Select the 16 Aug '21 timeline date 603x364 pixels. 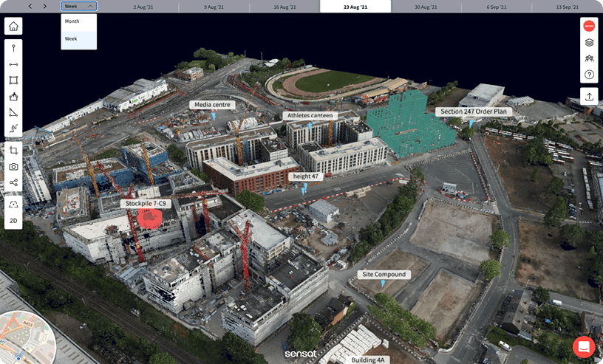(x=285, y=7)
